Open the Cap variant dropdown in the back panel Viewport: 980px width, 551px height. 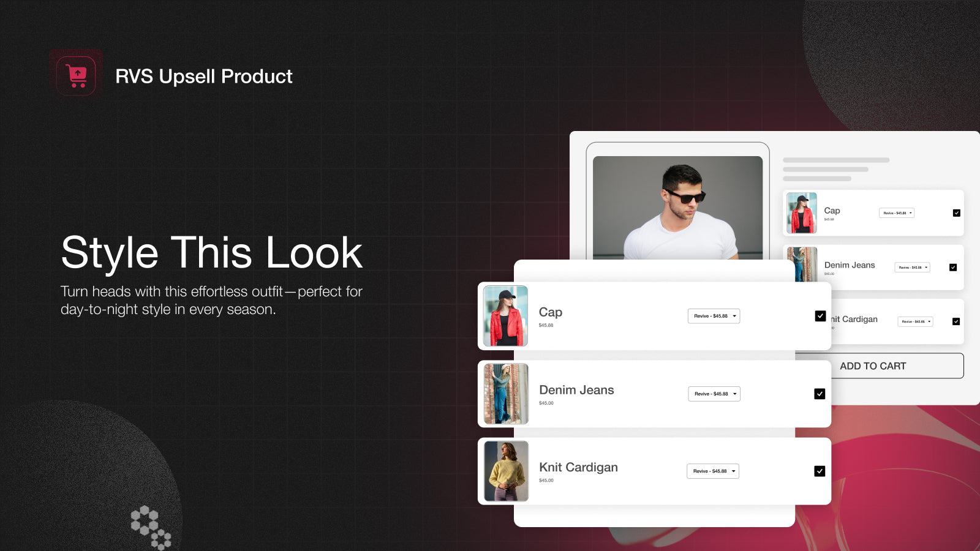coord(897,213)
